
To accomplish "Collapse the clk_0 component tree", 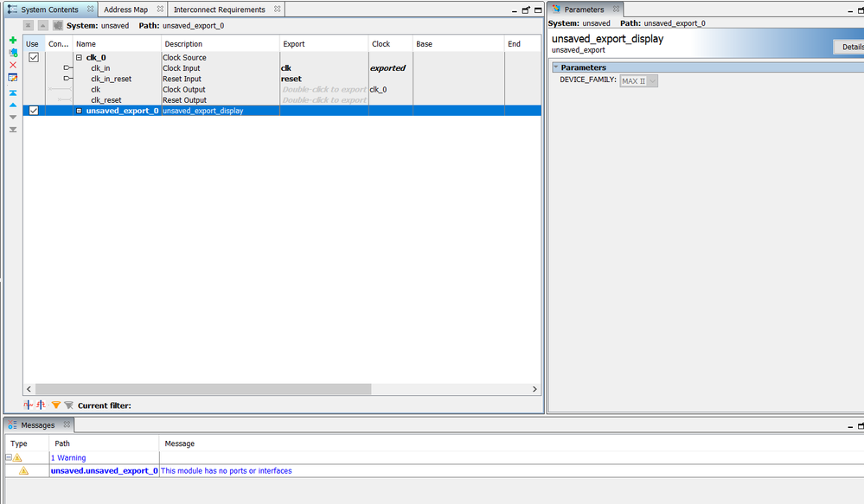I will coord(79,57).
